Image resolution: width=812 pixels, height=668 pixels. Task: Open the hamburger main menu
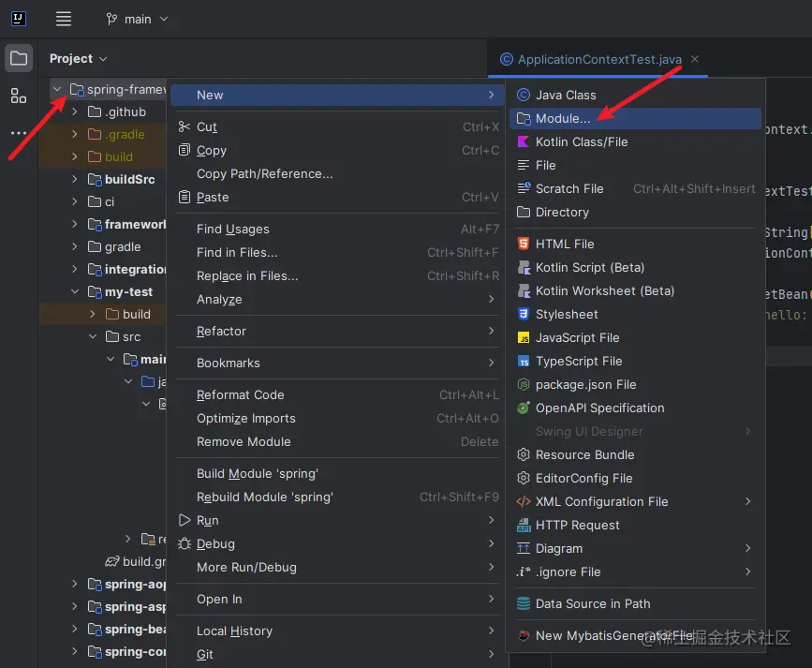point(62,19)
